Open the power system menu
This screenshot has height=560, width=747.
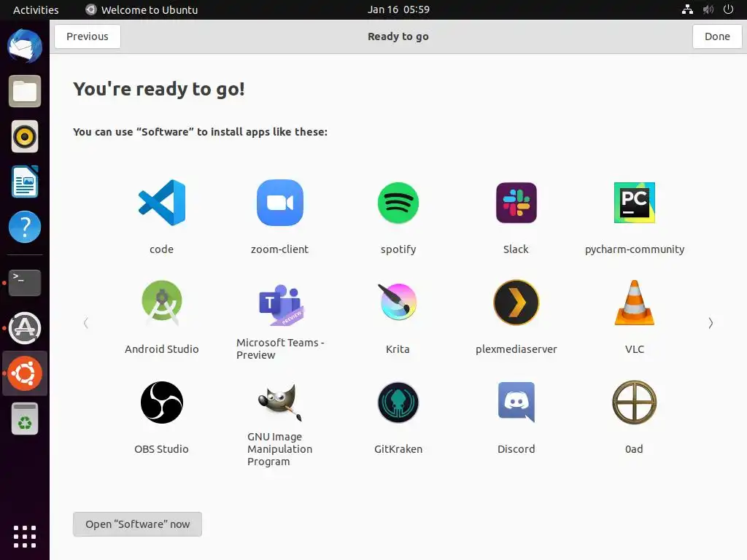729,9
